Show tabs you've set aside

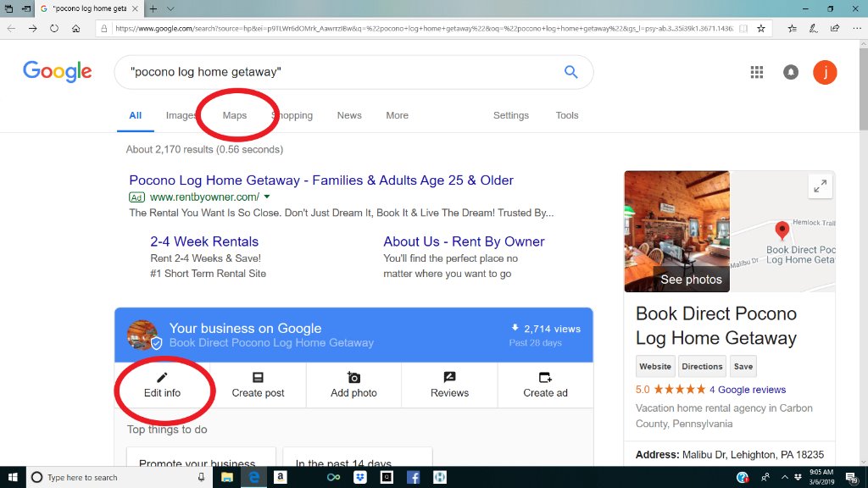pos(8,8)
